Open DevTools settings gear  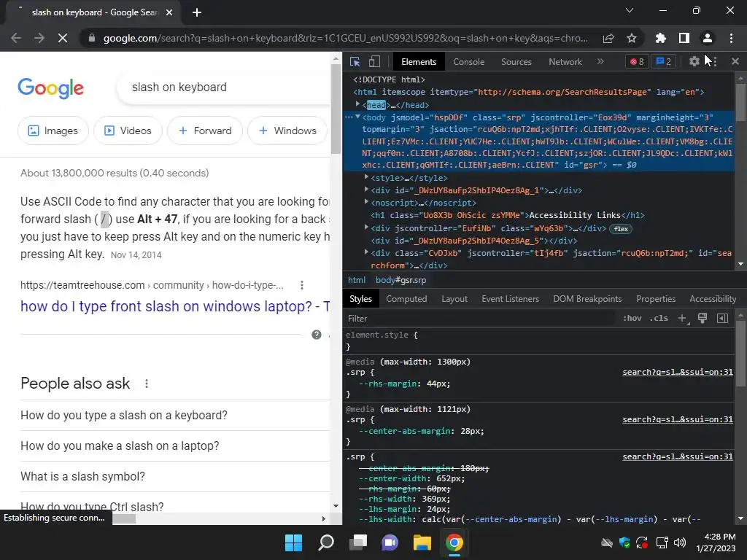click(694, 61)
